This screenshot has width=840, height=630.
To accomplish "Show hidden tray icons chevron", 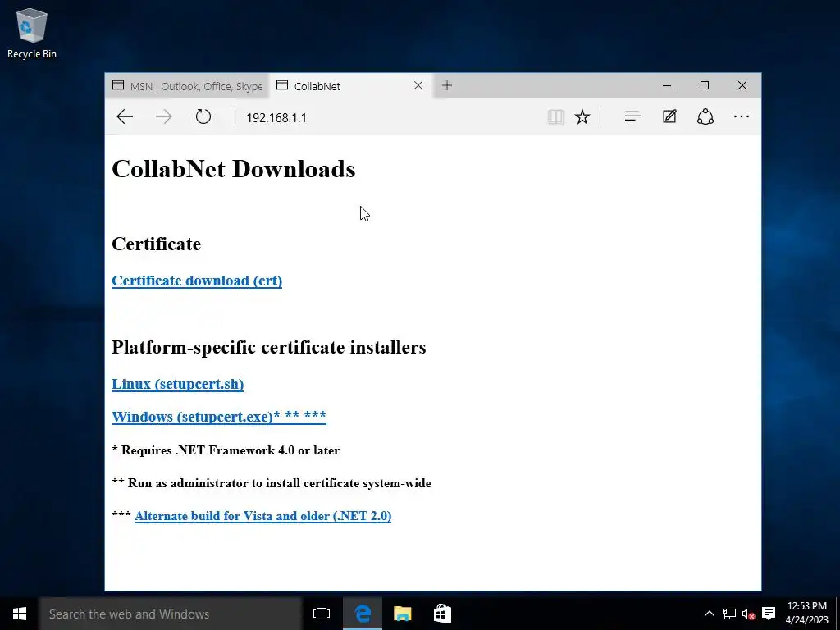I will 709,614.
